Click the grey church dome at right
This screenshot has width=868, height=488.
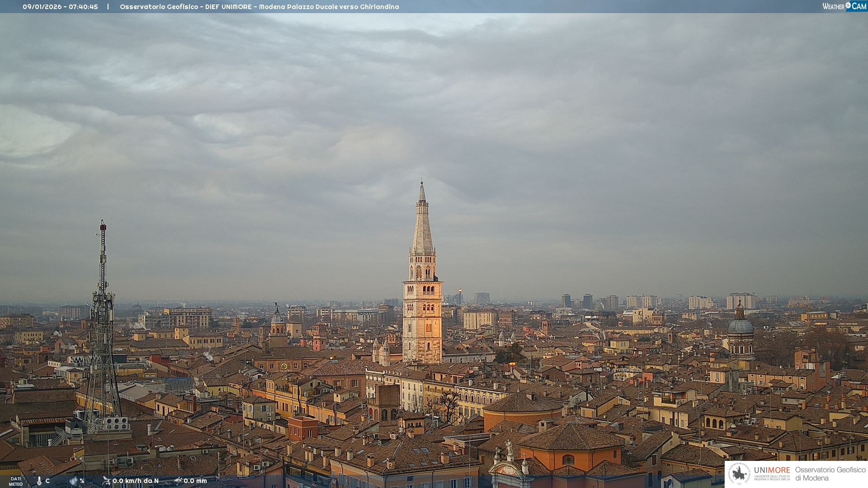click(740, 325)
